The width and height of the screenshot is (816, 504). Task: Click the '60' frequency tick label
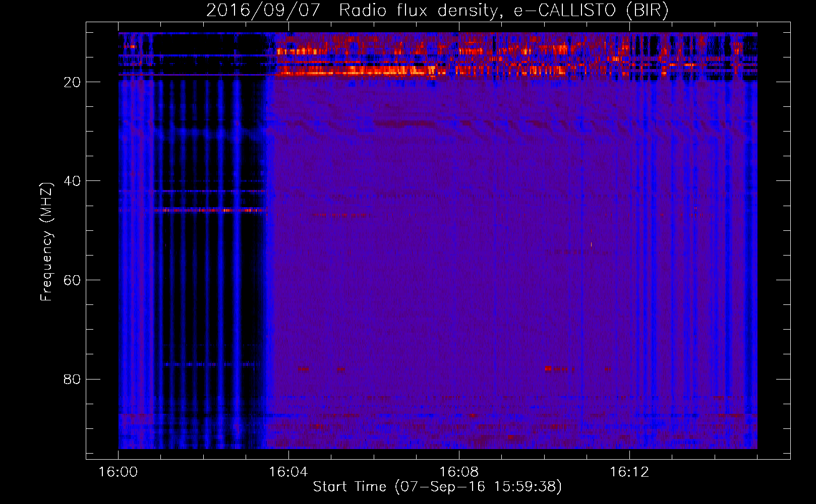[72, 280]
